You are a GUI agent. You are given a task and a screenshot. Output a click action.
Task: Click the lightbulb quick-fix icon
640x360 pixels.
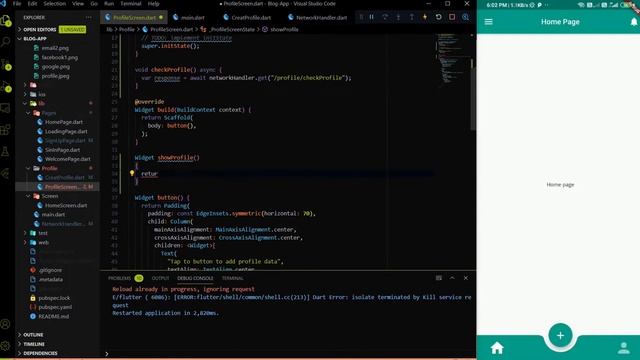pos(132,173)
